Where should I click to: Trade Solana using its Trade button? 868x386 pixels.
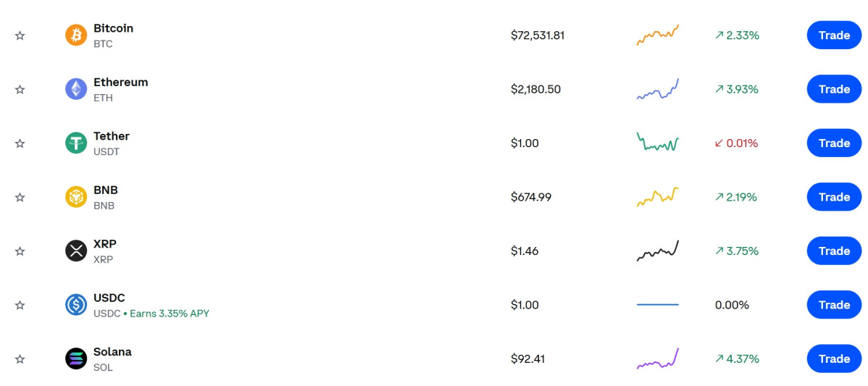[x=834, y=358]
